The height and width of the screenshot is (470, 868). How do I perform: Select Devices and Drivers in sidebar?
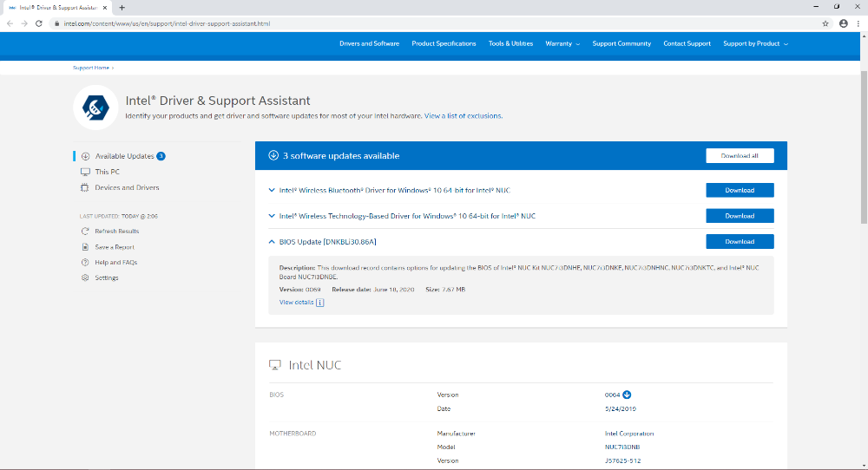[x=127, y=187]
